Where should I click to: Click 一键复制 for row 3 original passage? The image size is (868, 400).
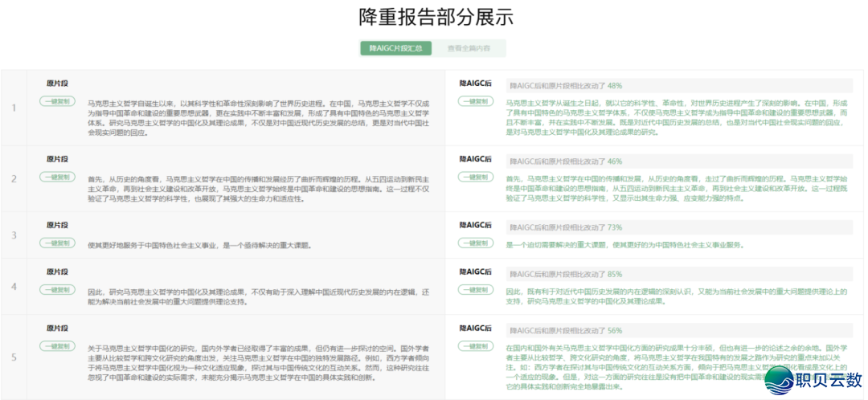pos(56,243)
